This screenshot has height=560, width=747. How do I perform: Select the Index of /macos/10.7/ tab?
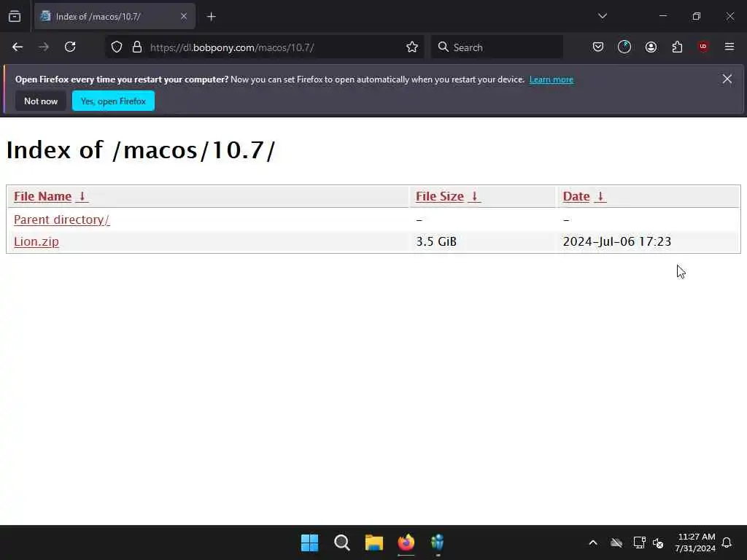tap(115, 17)
